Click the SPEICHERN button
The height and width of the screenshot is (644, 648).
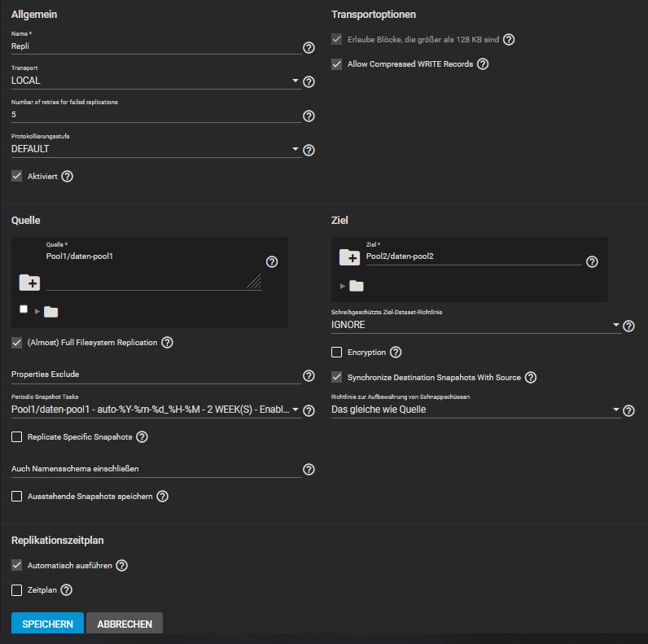(x=47, y=624)
